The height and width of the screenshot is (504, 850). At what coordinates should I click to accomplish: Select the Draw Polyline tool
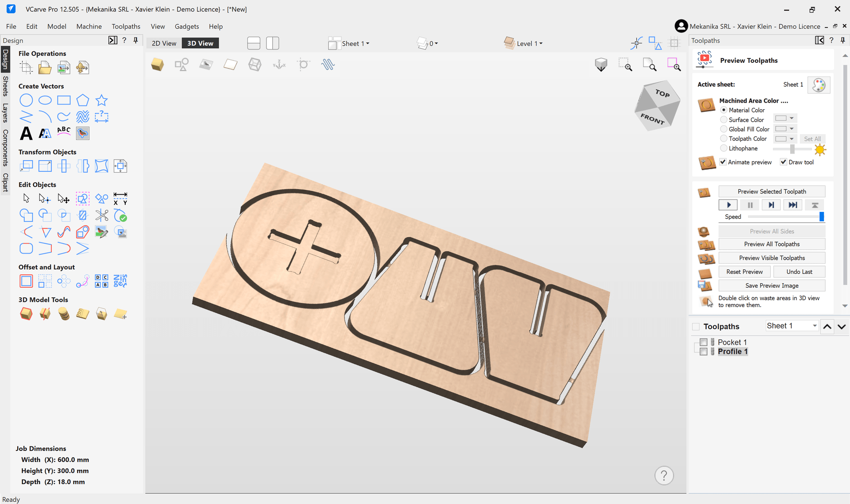[26, 117]
